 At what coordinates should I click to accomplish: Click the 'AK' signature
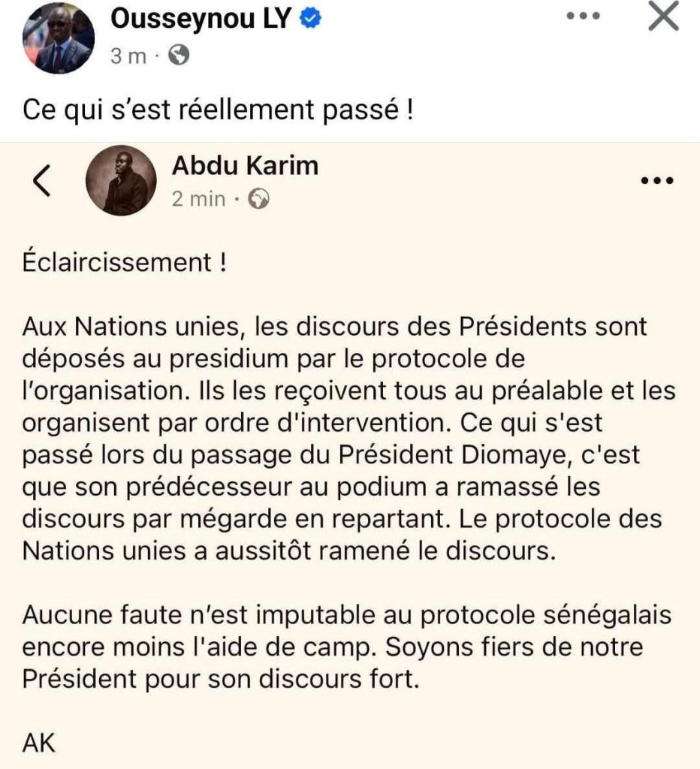(39, 743)
